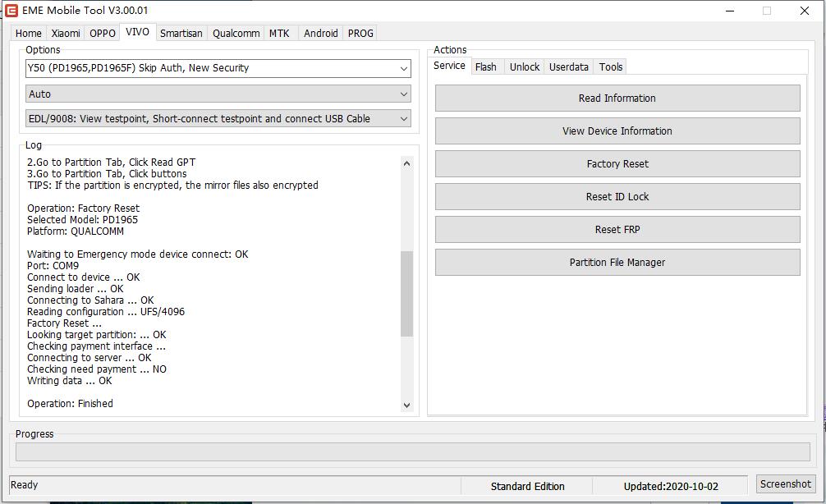Viewport: 826px width, 504px height.
Task: Click the 'Port: COM9' log line
Action: 53,265
